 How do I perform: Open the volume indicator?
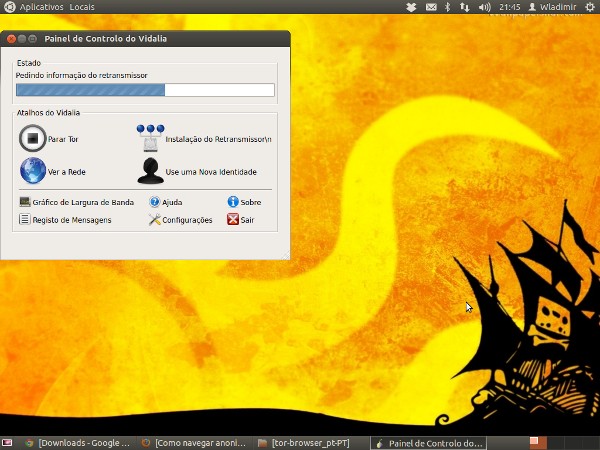484,7
